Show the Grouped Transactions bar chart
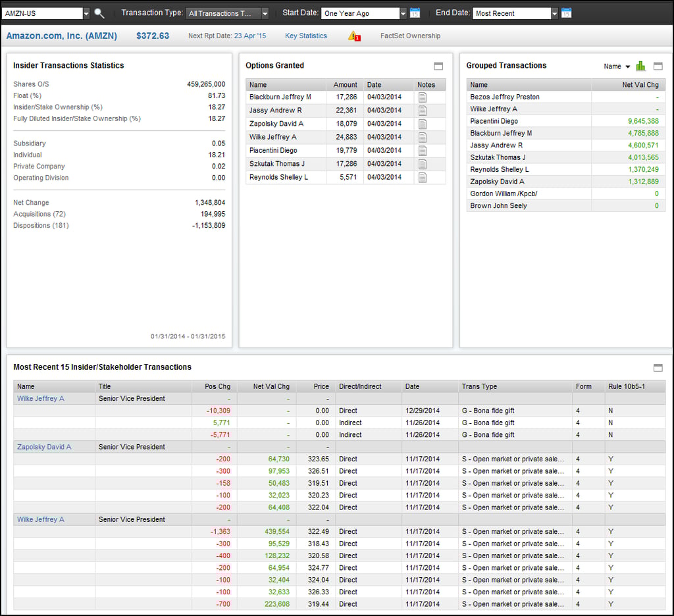Image resolution: width=674 pixels, height=616 pixels. pyautogui.click(x=640, y=66)
